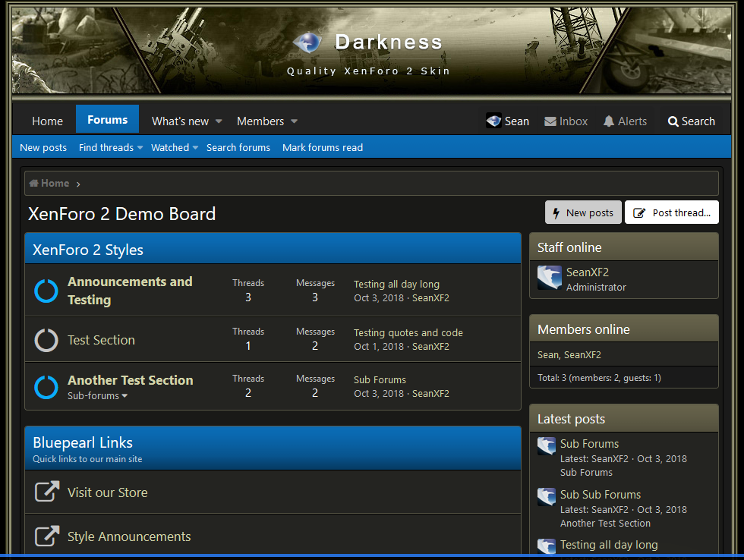This screenshot has width=744, height=560.
Task: Open the Style Announcements link
Action: [128, 536]
